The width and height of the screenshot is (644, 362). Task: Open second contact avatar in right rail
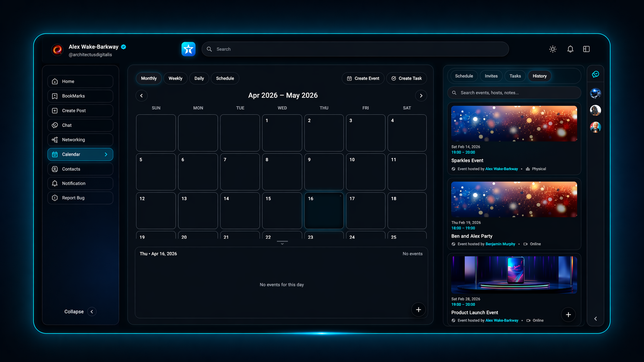pos(595,110)
